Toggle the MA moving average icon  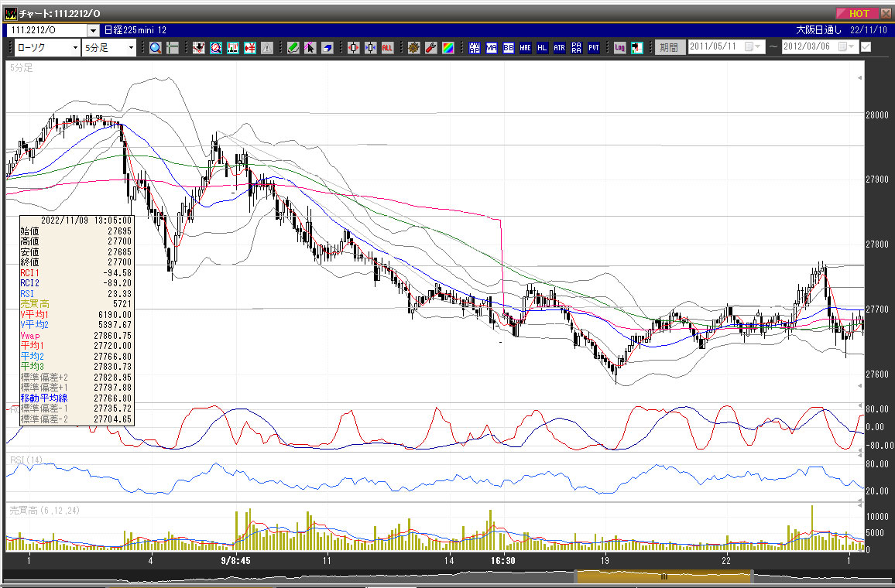pos(492,48)
